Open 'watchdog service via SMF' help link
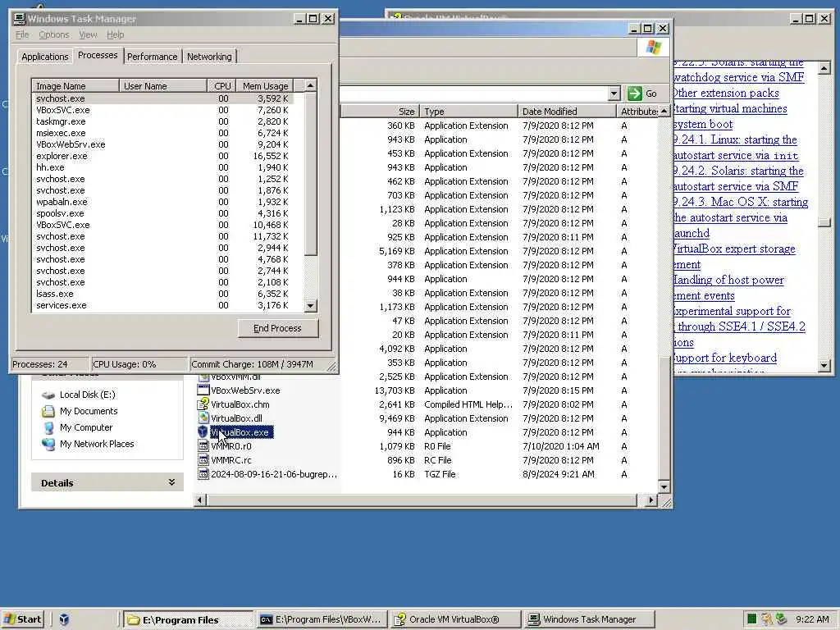The image size is (840, 630). tap(739, 77)
